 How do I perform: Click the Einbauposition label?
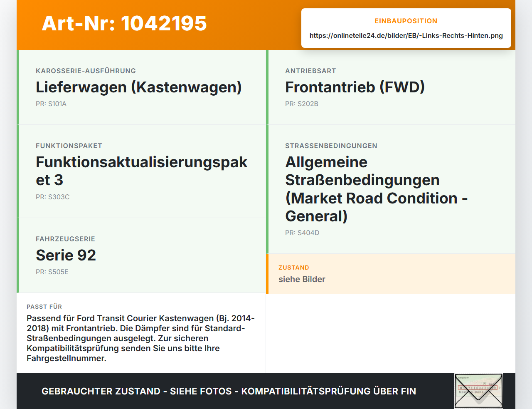click(x=406, y=21)
